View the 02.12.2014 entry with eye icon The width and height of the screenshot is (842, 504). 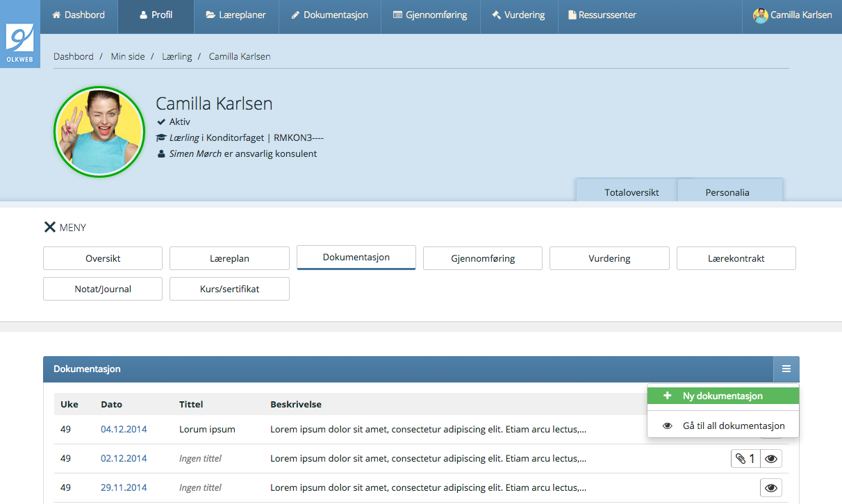click(771, 459)
